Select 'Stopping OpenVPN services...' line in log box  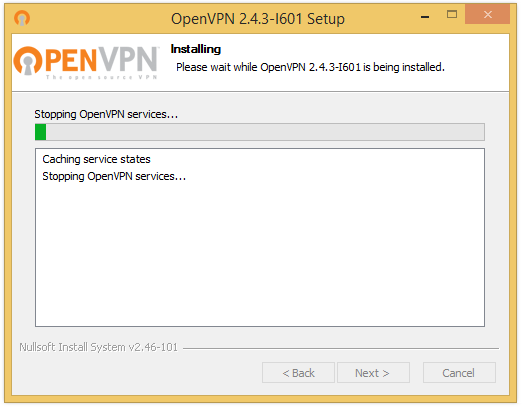point(114,176)
